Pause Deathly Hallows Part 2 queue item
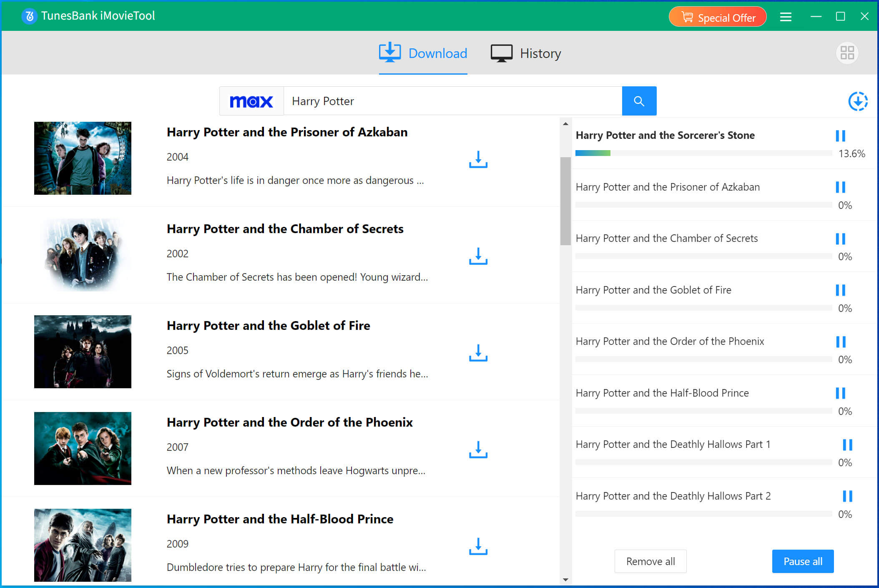Viewport: 879px width, 588px height. [847, 496]
